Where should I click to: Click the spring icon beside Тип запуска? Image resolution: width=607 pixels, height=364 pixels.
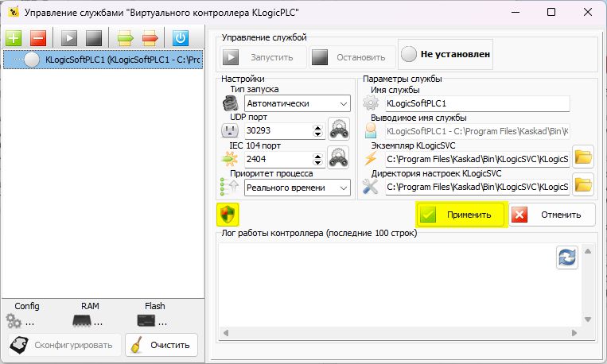point(231,103)
